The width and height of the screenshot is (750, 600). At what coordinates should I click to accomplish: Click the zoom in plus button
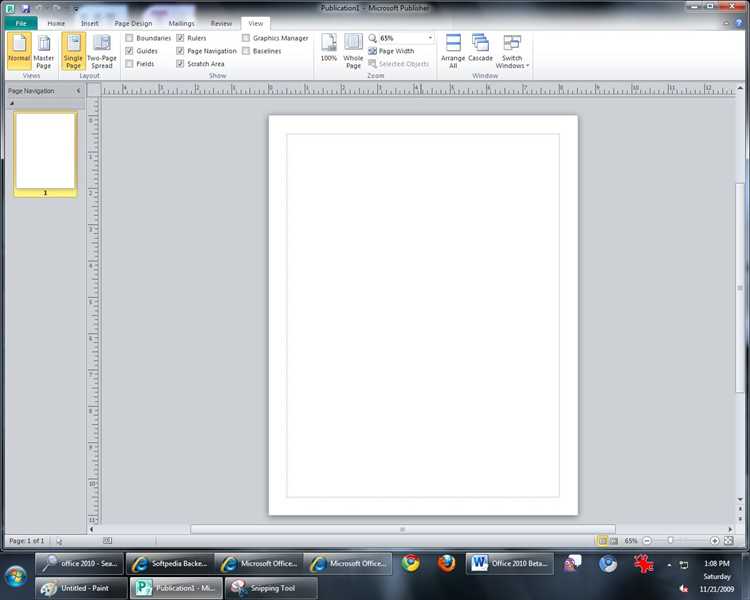(x=715, y=541)
